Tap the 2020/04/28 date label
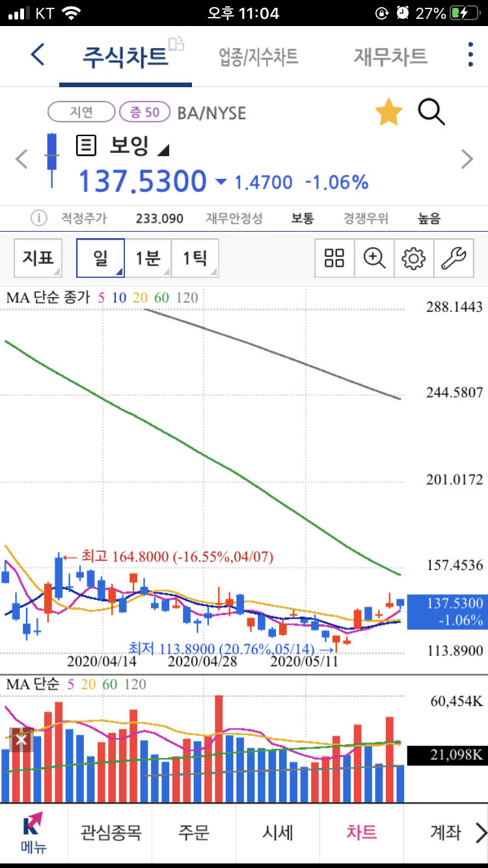This screenshot has height=868, width=488. click(x=202, y=661)
